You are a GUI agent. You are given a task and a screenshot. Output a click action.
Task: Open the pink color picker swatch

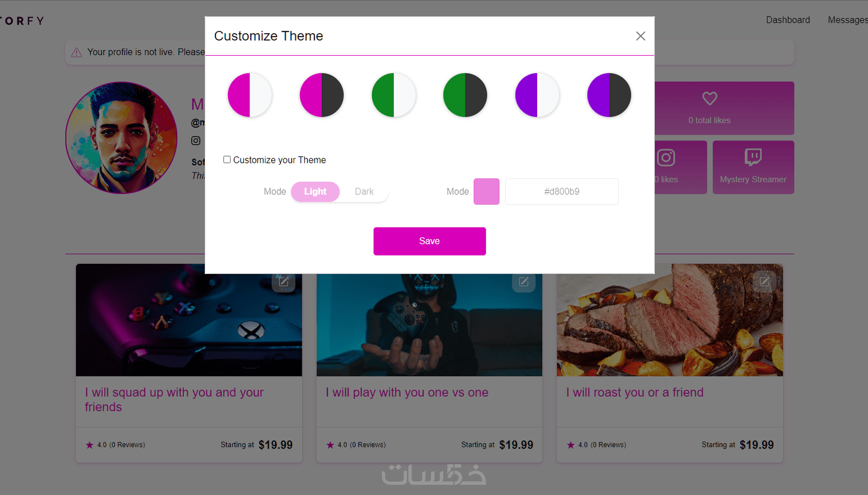tap(487, 191)
